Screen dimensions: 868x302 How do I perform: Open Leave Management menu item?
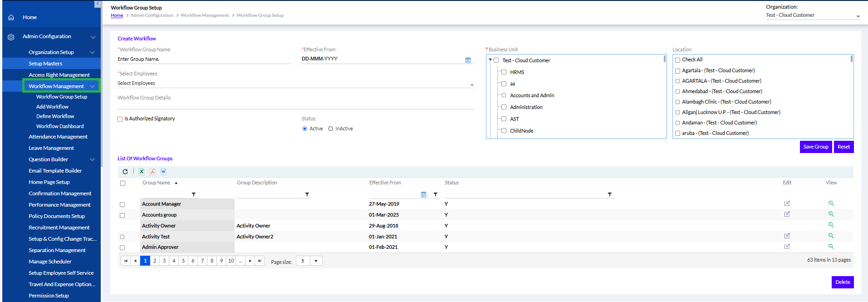coord(51,148)
